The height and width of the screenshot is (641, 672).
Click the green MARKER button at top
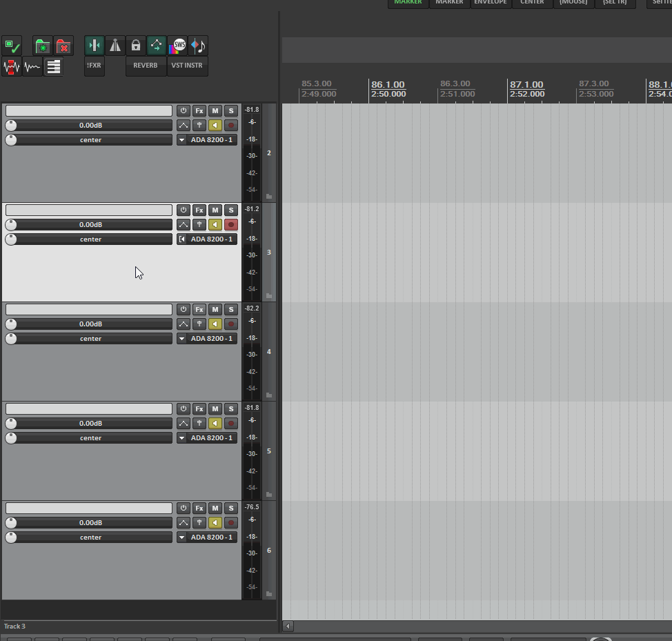[x=408, y=3]
